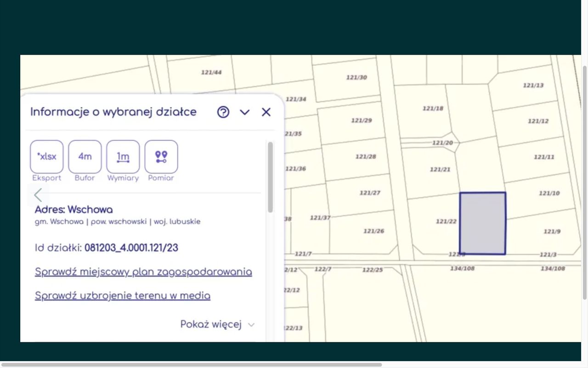Select parcel 121/37 on the map
The width and height of the screenshot is (588, 368).
tap(320, 218)
